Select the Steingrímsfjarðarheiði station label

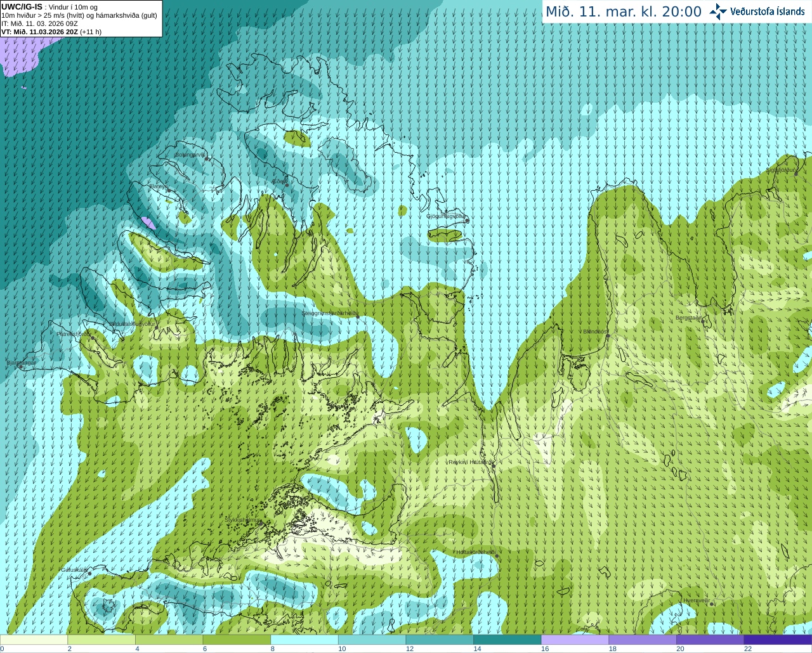[329, 313]
